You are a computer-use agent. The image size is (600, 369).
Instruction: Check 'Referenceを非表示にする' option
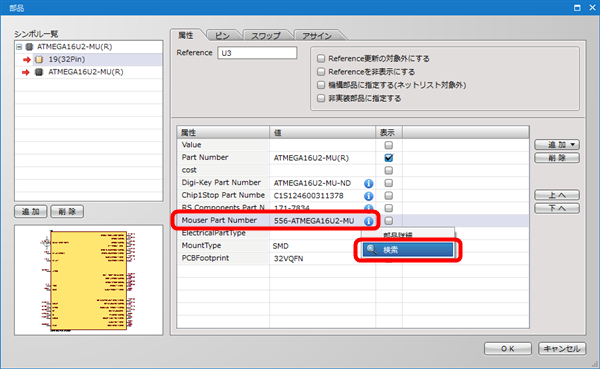pos(321,72)
